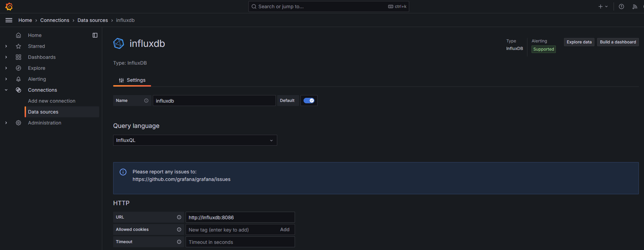Focus the Timeout in seconds field
The height and width of the screenshot is (250, 644).
click(x=240, y=242)
